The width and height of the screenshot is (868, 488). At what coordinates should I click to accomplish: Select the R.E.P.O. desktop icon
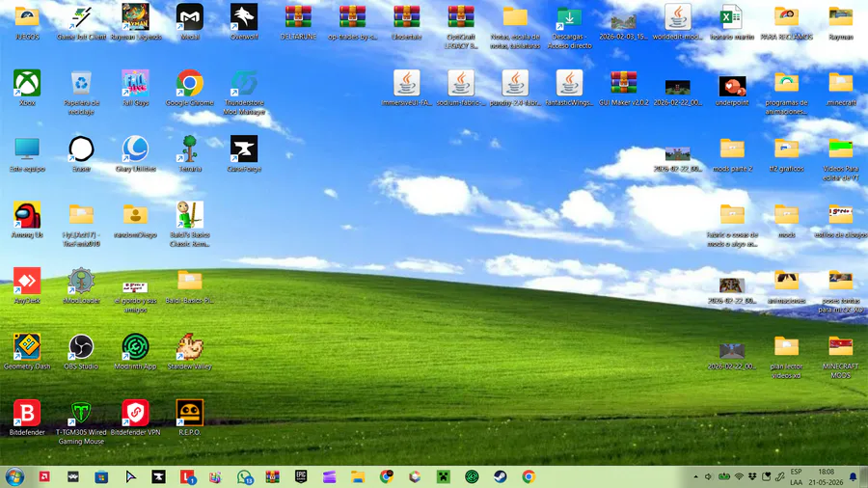(190, 418)
